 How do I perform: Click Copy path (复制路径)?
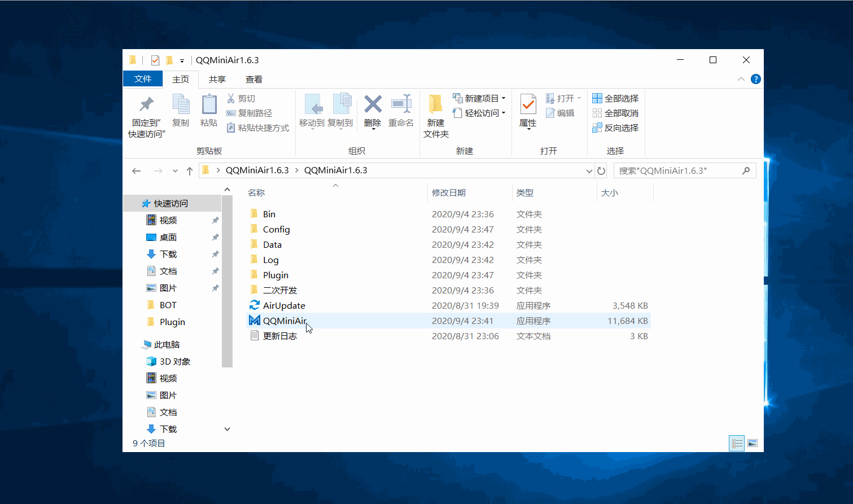point(249,113)
